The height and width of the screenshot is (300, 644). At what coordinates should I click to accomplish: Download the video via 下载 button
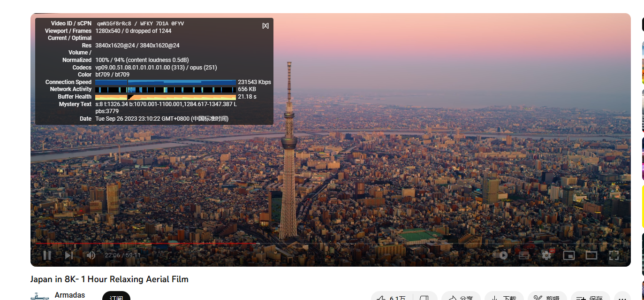[504, 297]
